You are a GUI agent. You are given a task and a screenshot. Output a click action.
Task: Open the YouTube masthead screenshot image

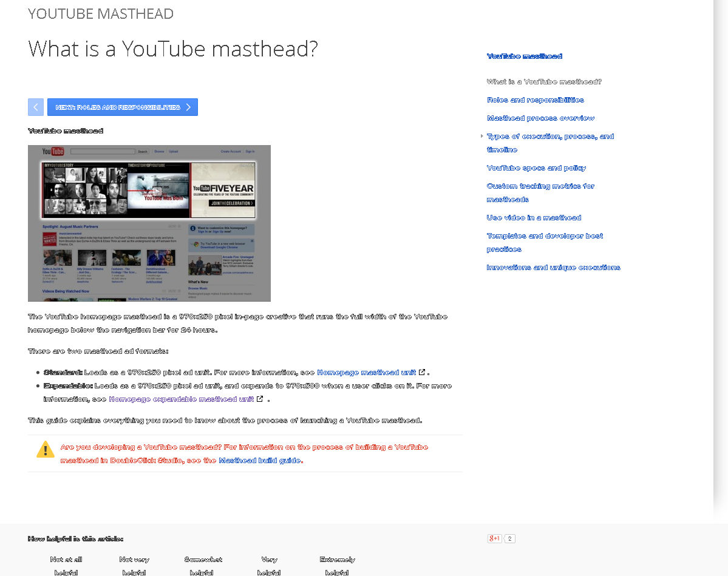coord(149,223)
